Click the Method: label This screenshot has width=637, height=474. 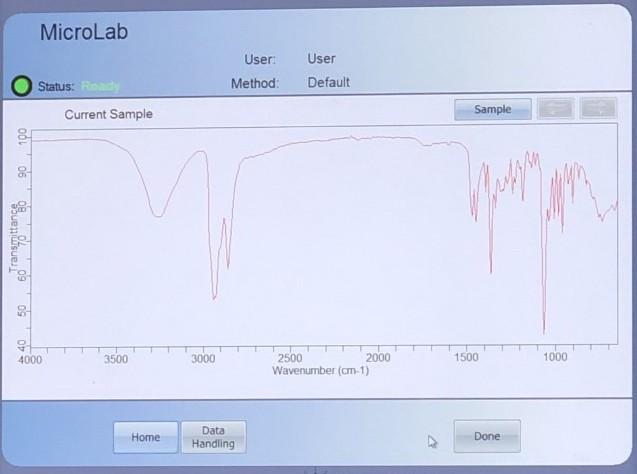pos(255,83)
